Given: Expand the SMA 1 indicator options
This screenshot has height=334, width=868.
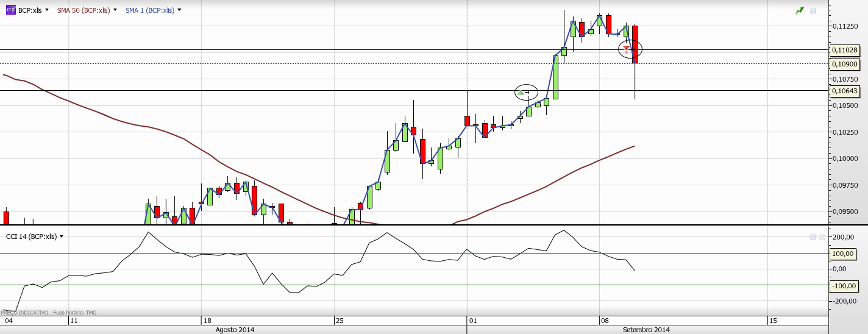Looking at the screenshot, I should click(x=179, y=10).
